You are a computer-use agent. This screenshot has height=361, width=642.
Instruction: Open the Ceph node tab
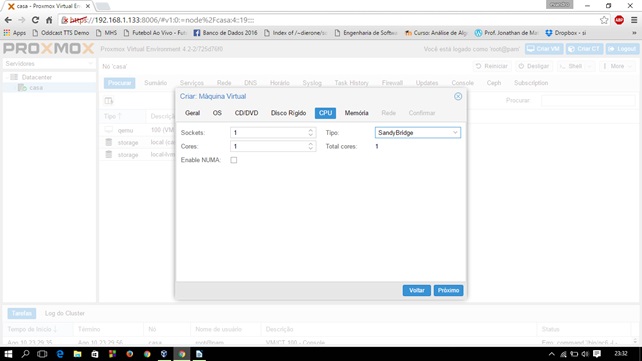pos(494,83)
